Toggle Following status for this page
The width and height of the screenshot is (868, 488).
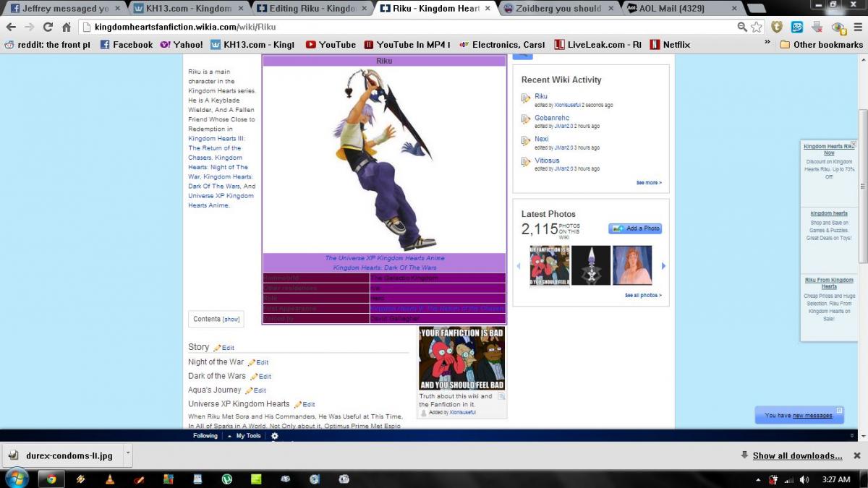pyautogui.click(x=205, y=436)
